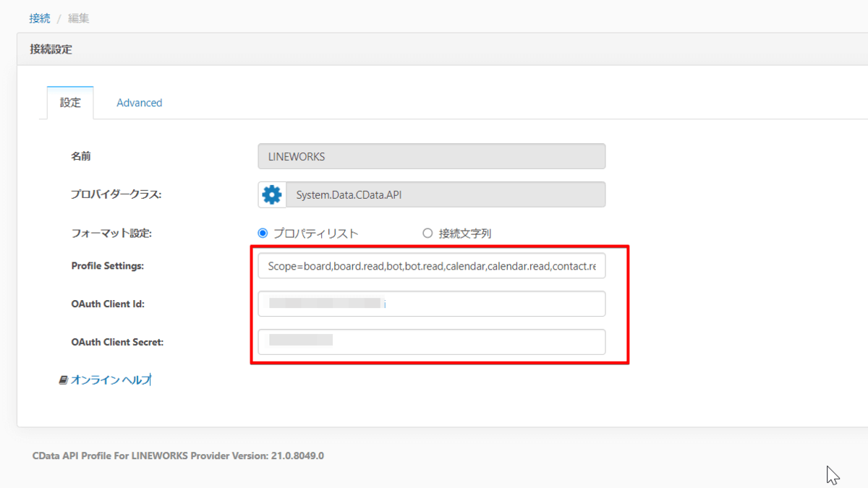The width and height of the screenshot is (868, 488).
Task: Click the System.Data.CData.API provider class field
Action: click(446, 194)
